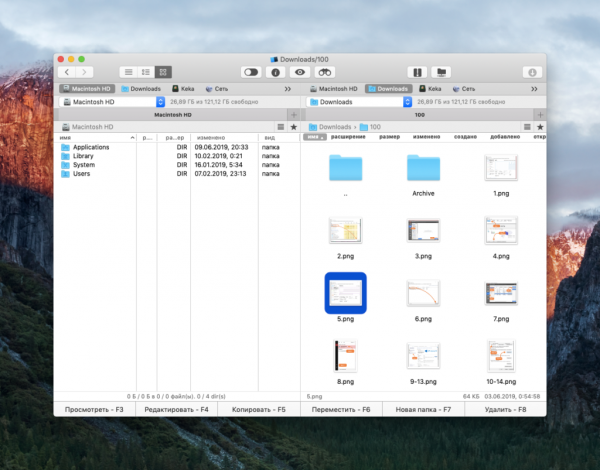Select Macintosh HD favorite in right panel
Viewport: 600px width, 470px height.
pyautogui.click(x=334, y=89)
